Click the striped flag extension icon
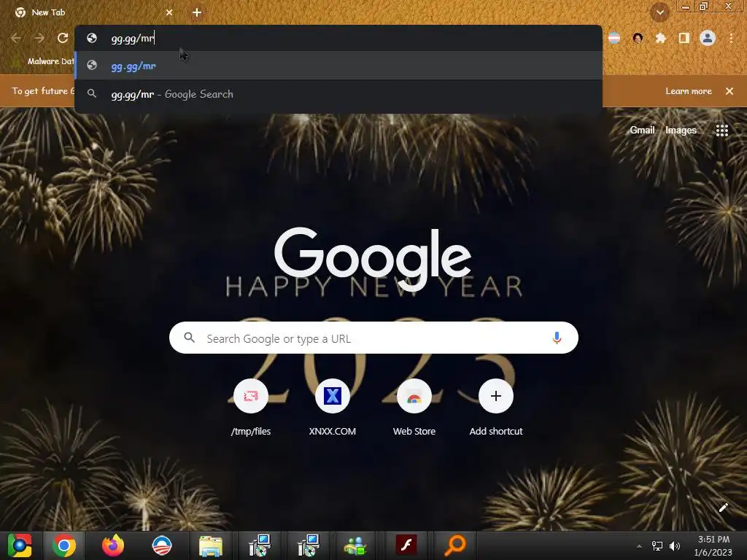Screen dimensions: 747x560 tap(614, 38)
